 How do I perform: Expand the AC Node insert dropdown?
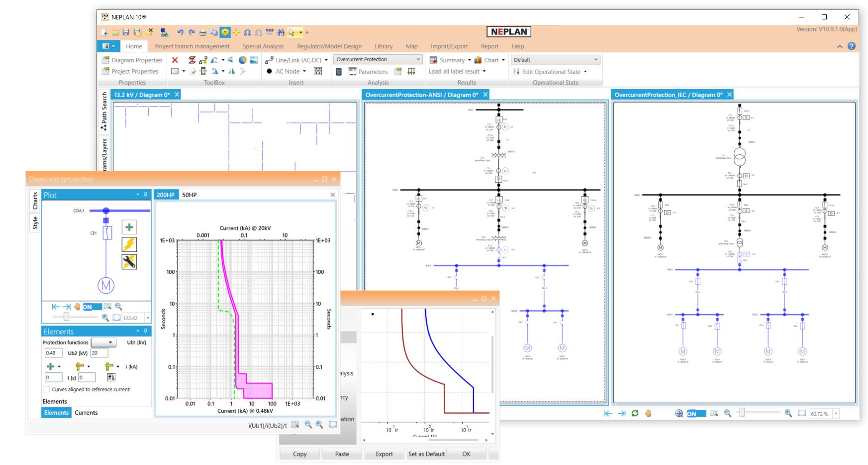(304, 72)
